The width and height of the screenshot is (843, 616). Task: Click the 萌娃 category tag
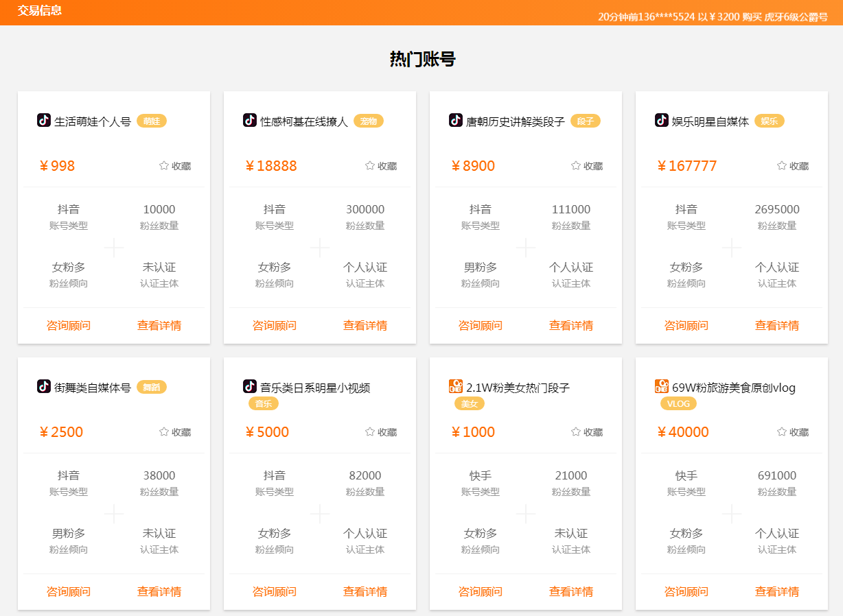point(152,121)
